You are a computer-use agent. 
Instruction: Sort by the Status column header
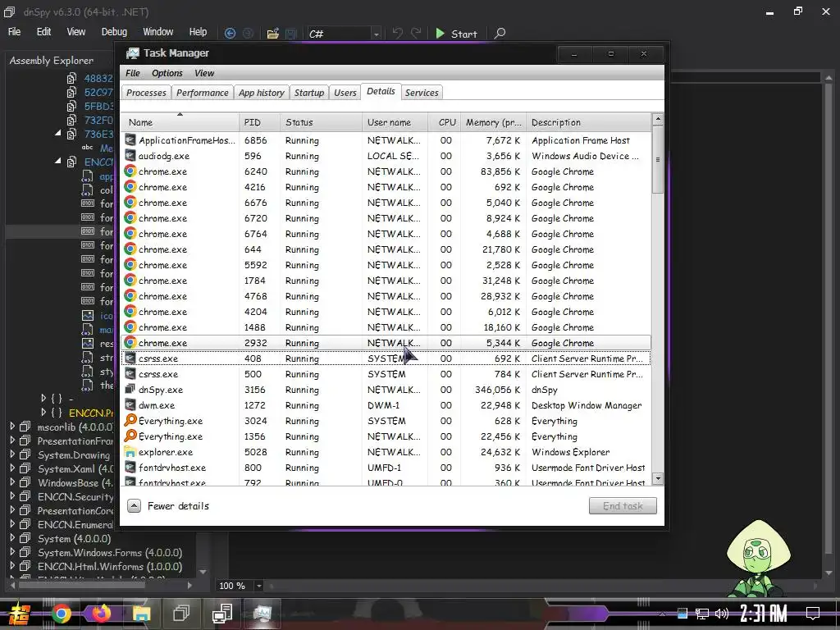tap(321, 122)
